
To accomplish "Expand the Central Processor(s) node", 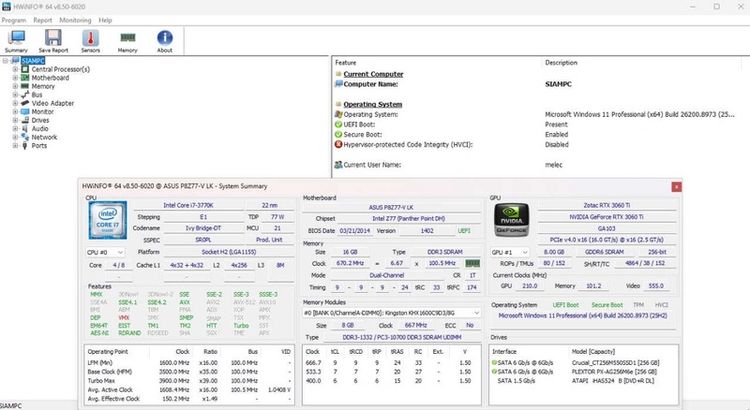I will pyautogui.click(x=15, y=69).
